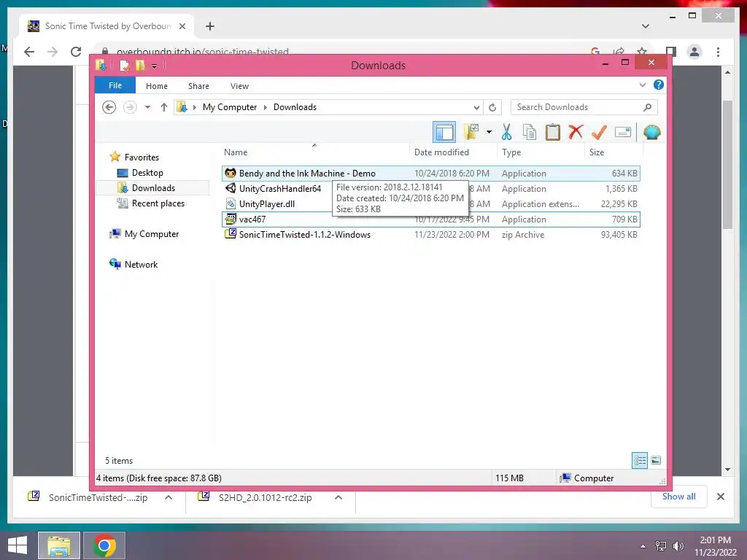The width and height of the screenshot is (747, 560).
Task: Select My Computer in navigation pane
Action: (152, 234)
